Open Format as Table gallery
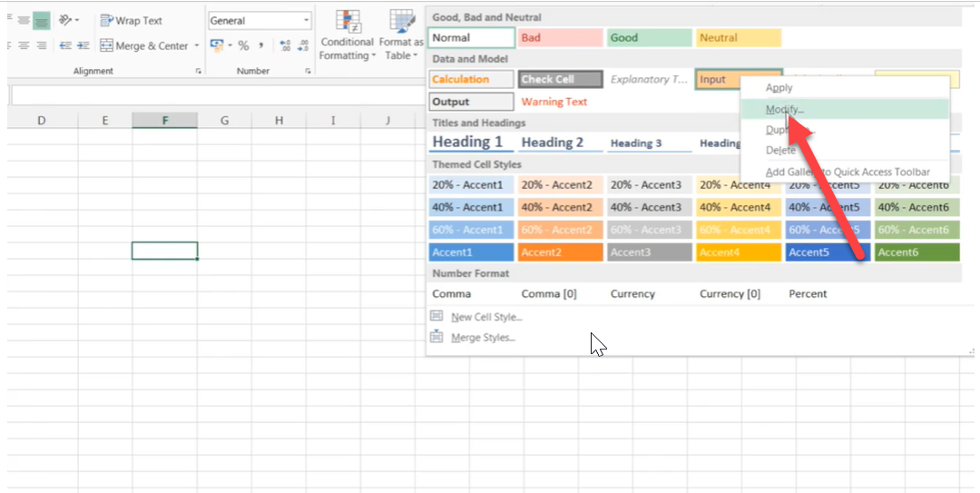Viewport: 980px width, 493px height. click(401, 35)
